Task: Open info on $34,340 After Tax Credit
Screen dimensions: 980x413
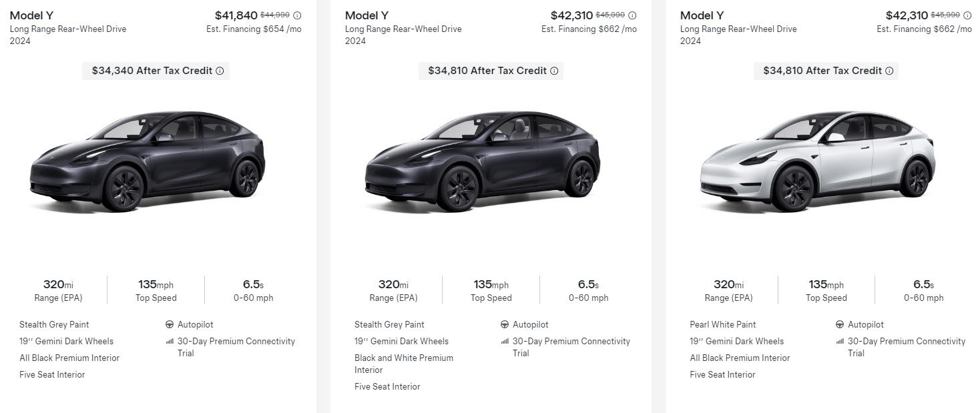Action: (220, 71)
